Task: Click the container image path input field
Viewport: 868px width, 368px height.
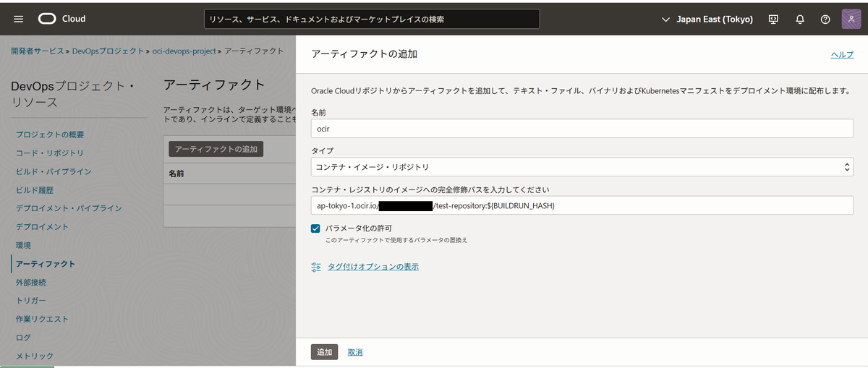Action: pyautogui.click(x=582, y=206)
